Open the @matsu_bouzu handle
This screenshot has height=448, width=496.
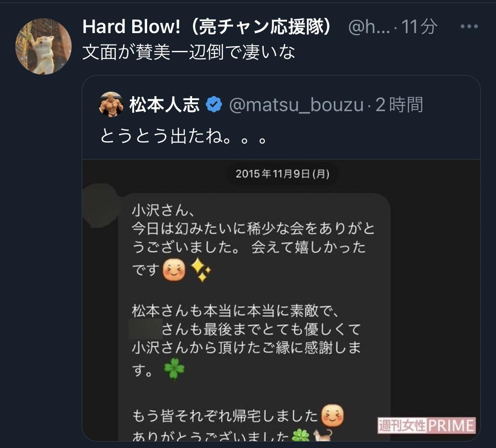296,105
